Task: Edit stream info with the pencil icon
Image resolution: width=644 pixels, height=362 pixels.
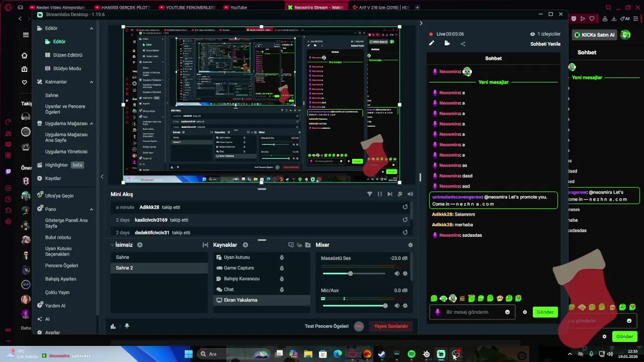Action: pyautogui.click(x=431, y=43)
